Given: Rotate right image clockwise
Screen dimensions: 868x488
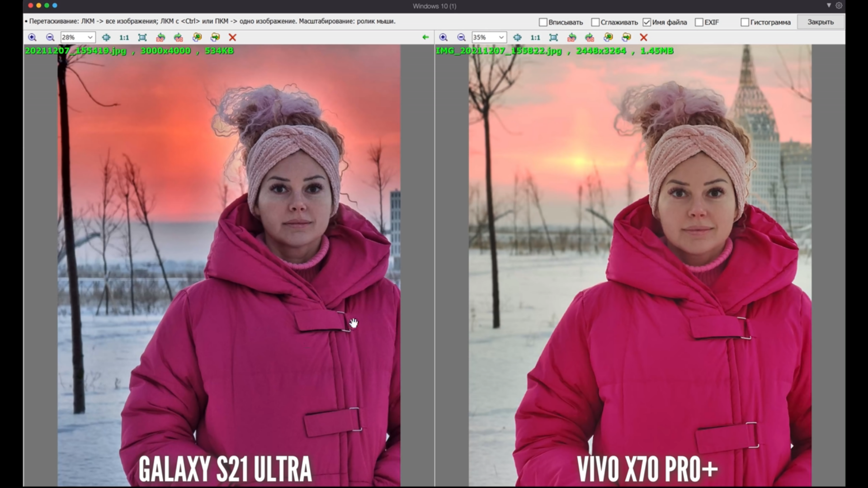Looking at the screenshot, I should pyautogui.click(x=590, y=38).
